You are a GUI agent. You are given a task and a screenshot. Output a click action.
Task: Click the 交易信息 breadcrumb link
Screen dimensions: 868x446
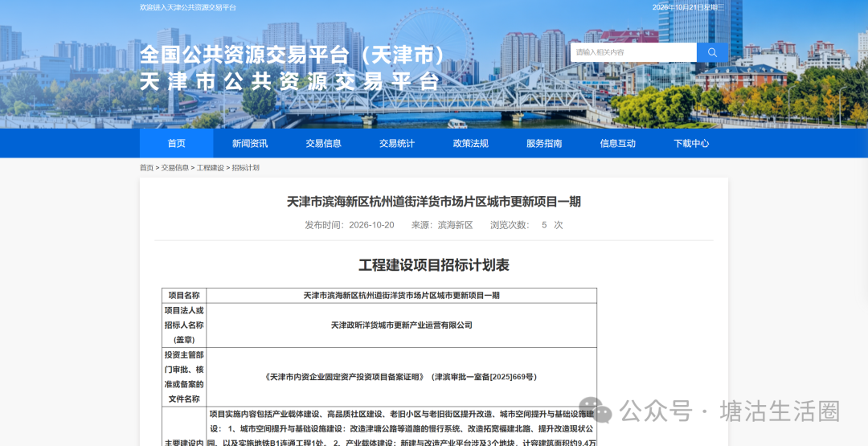click(175, 168)
